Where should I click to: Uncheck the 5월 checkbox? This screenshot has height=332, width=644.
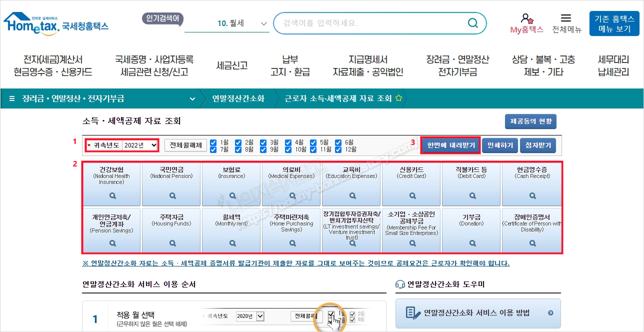pos(313,142)
